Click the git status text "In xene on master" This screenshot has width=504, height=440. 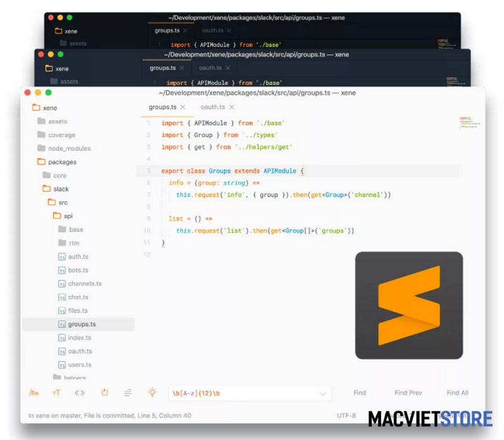[x=54, y=415]
